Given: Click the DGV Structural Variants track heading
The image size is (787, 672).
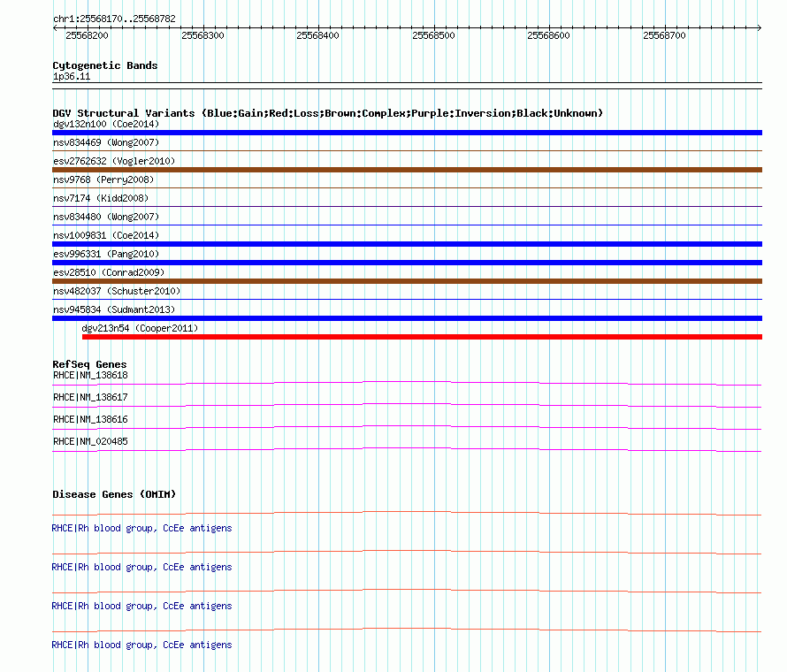Looking at the screenshot, I should [328, 113].
